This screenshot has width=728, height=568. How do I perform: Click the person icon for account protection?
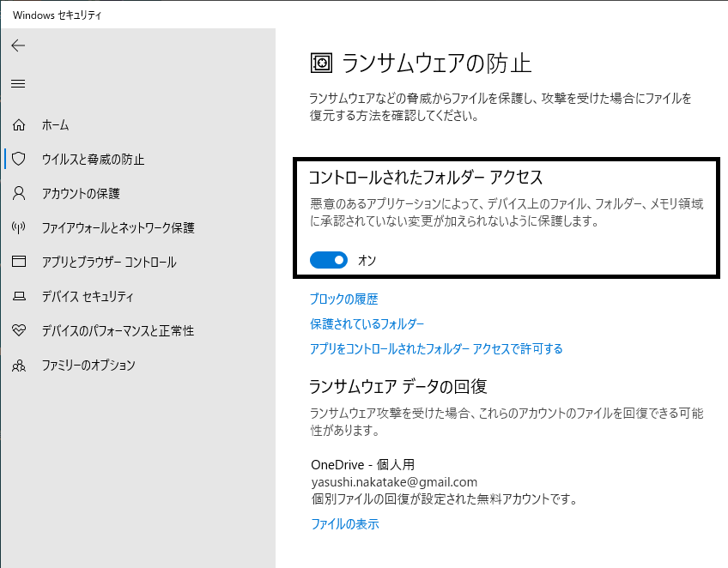pyautogui.click(x=19, y=193)
